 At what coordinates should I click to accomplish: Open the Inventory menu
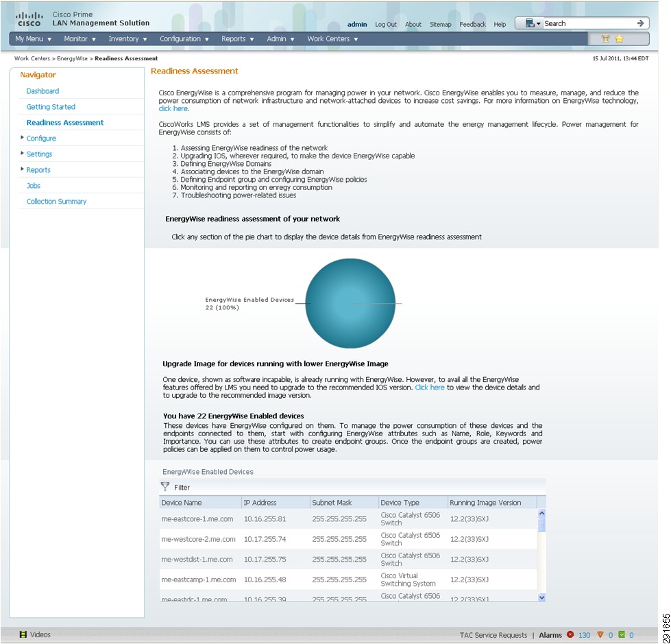click(127, 39)
